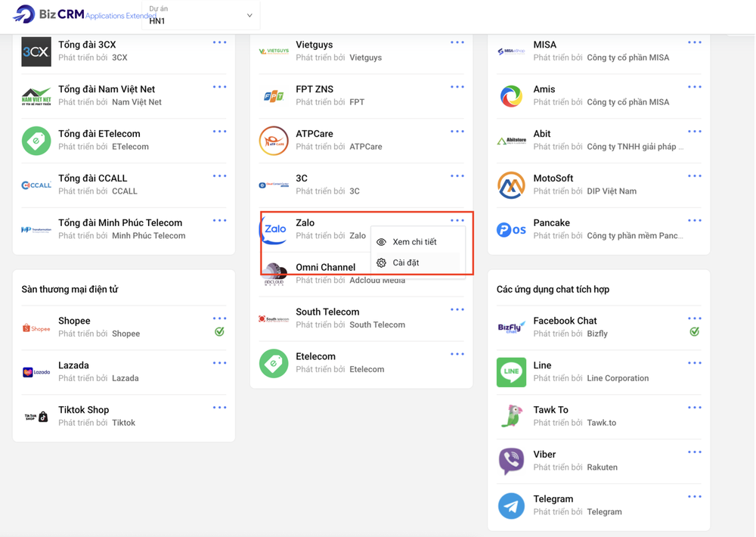
Task: Click the green checkmark beside Facebook Chat
Action: click(x=694, y=332)
